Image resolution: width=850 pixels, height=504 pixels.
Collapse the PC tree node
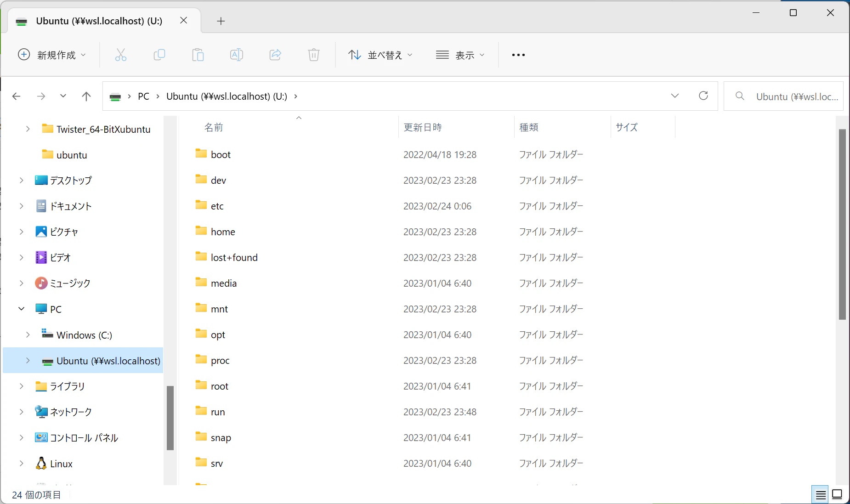pos(21,309)
